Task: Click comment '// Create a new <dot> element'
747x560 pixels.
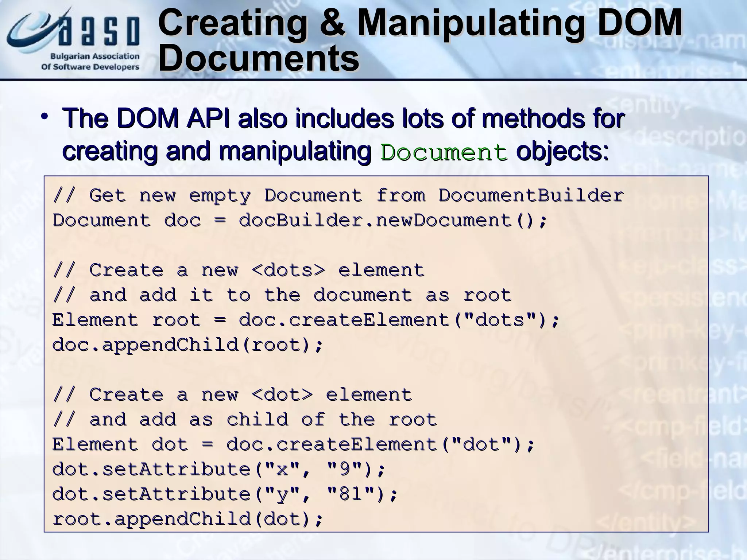Action: point(233,395)
